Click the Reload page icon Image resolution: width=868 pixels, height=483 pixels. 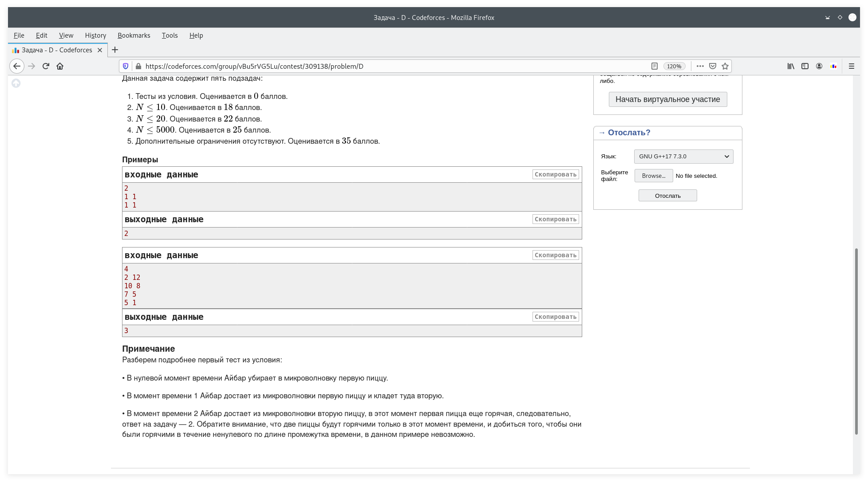[46, 66]
